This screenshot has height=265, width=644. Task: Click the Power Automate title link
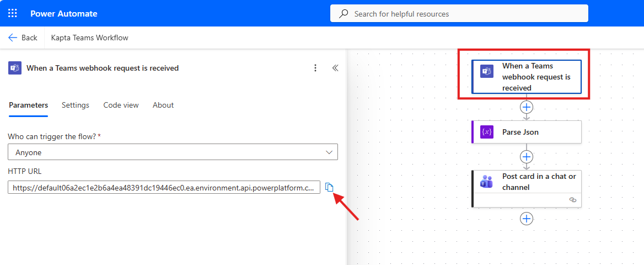click(x=64, y=13)
